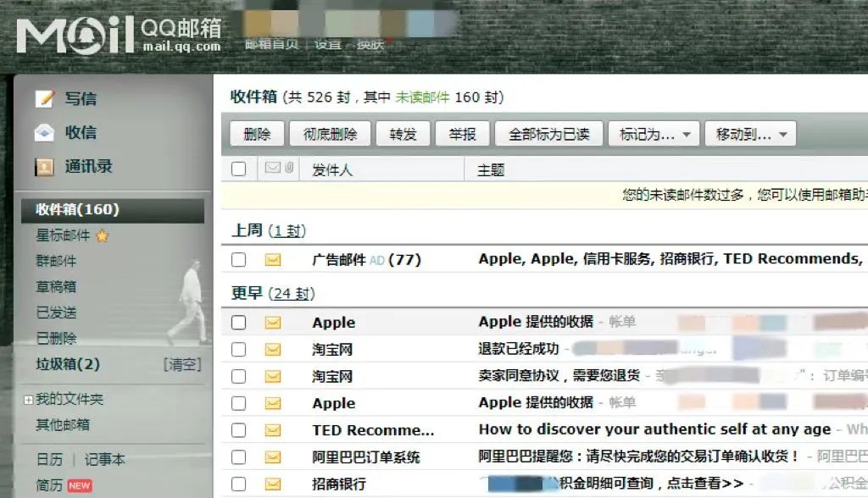Click the 写信 compose label
The width and height of the screenshot is (868, 498).
tap(81, 98)
